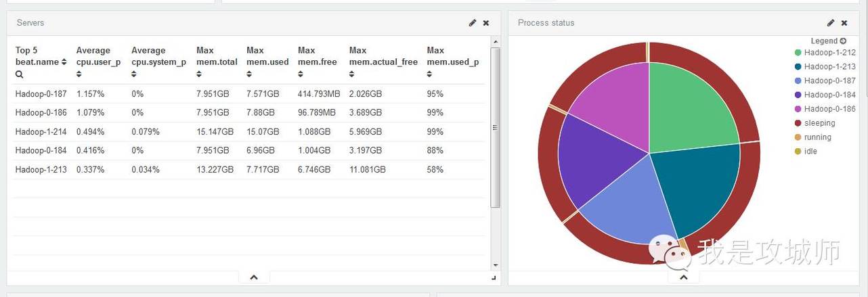The image size is (868, 297).
Task: Edit the Servers panel with pencil icon
Action: coord(473,23)
